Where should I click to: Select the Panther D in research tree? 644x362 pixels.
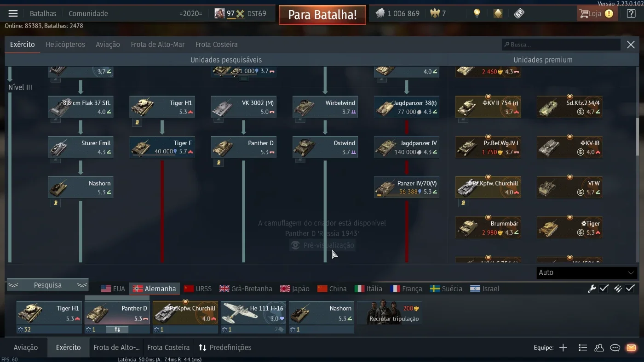[244, 147]
